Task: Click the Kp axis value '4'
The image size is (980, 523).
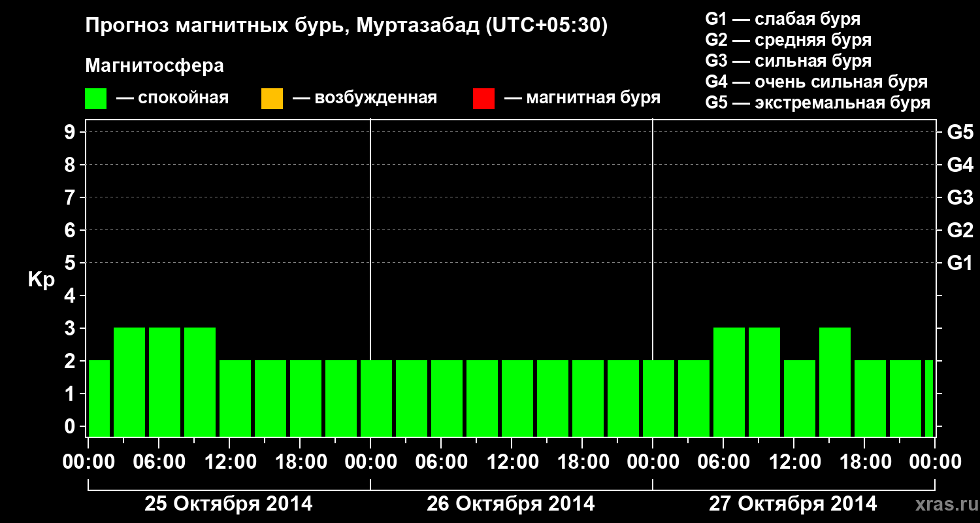Action: (x=71, y=295)
